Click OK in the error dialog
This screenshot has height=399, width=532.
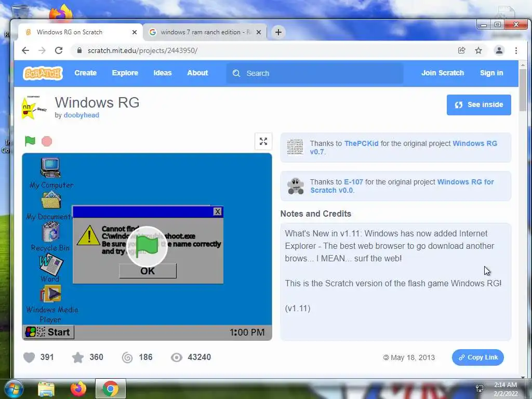(x=148, y=271)
